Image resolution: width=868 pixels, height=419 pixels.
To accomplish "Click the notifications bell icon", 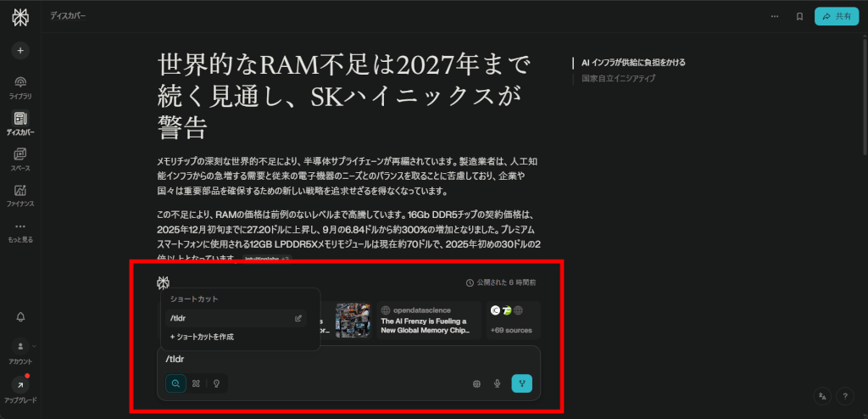I will [x=20, y=316].
